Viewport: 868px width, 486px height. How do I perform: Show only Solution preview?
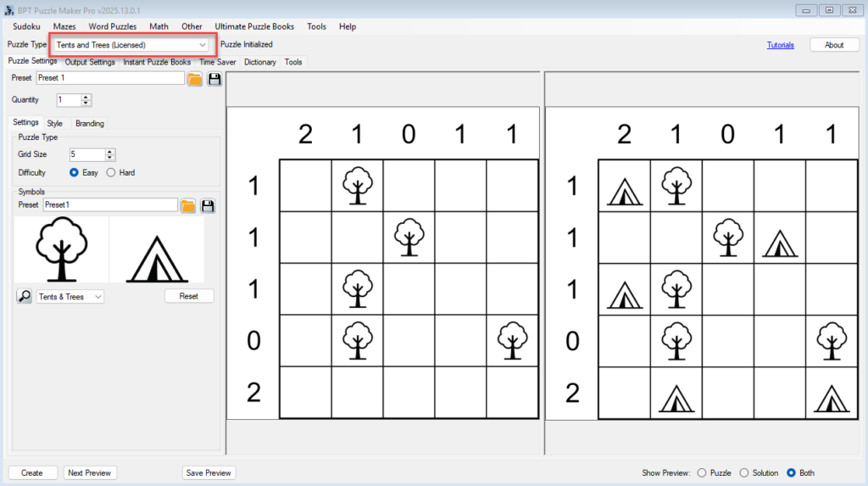tap(744, 473)
